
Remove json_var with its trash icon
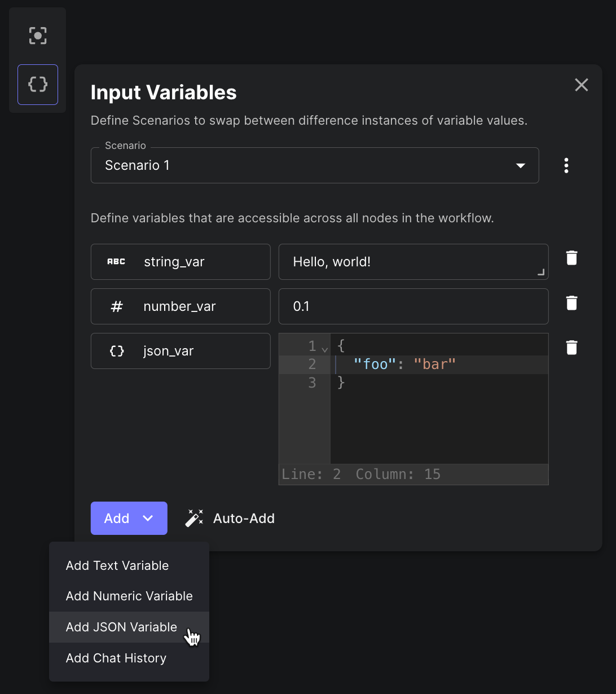tap(571, 347)
